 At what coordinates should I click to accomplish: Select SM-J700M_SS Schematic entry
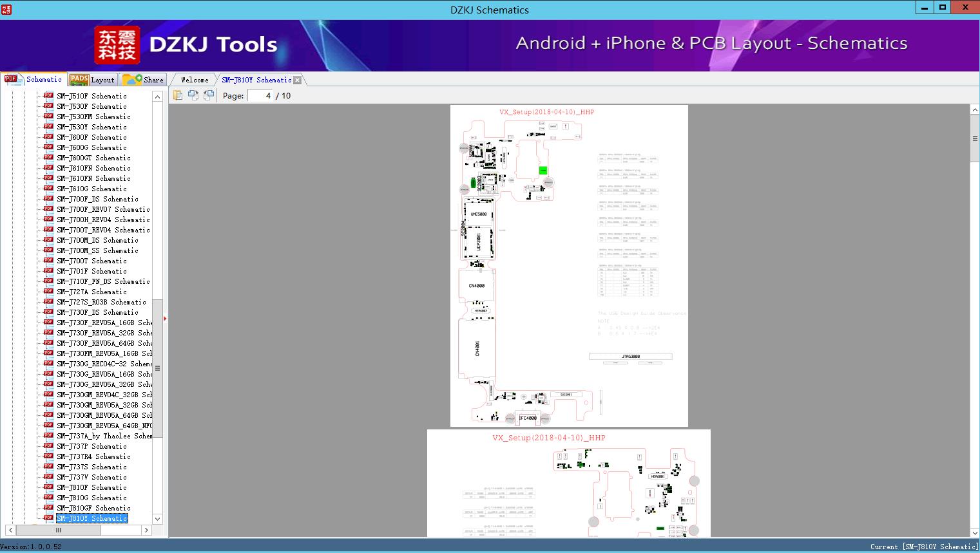97,250
